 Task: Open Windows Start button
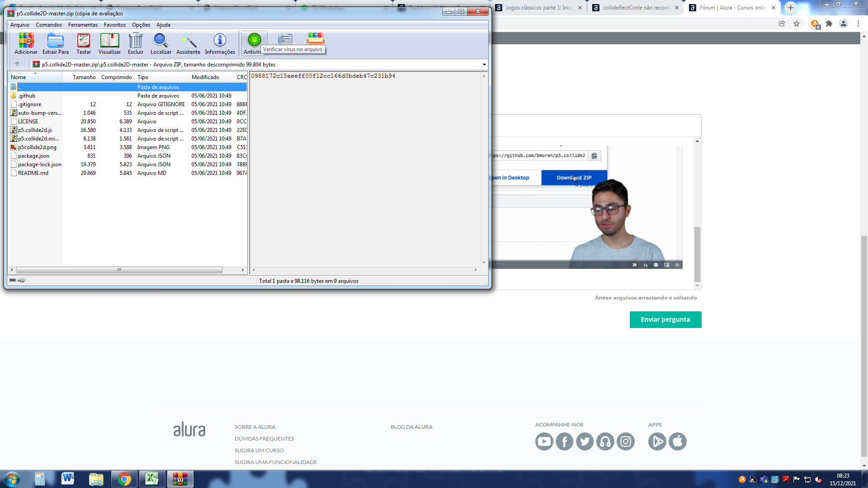coord(12,479)
